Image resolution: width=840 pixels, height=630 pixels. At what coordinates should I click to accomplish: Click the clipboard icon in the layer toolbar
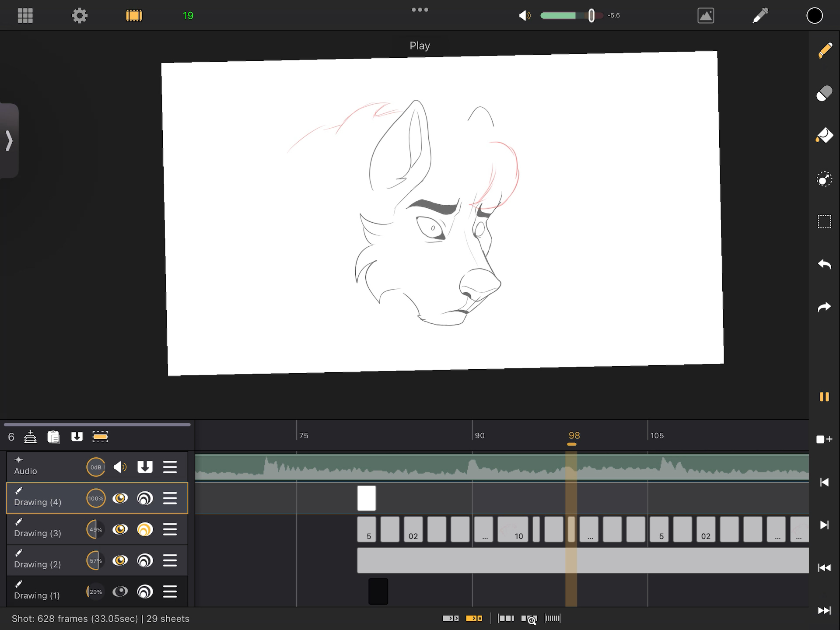53,437
